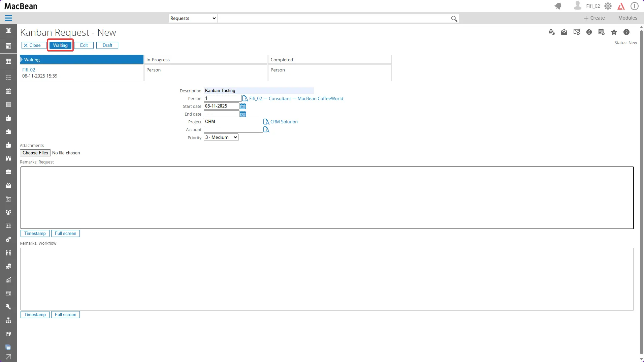Open the help question mark icon
The width and height of the screenshot is (644, 362).
point(626,32)
